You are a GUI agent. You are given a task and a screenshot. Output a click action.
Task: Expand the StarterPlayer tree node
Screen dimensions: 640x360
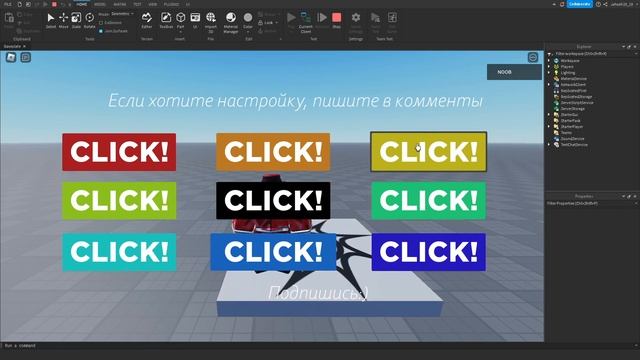[549, 127]
